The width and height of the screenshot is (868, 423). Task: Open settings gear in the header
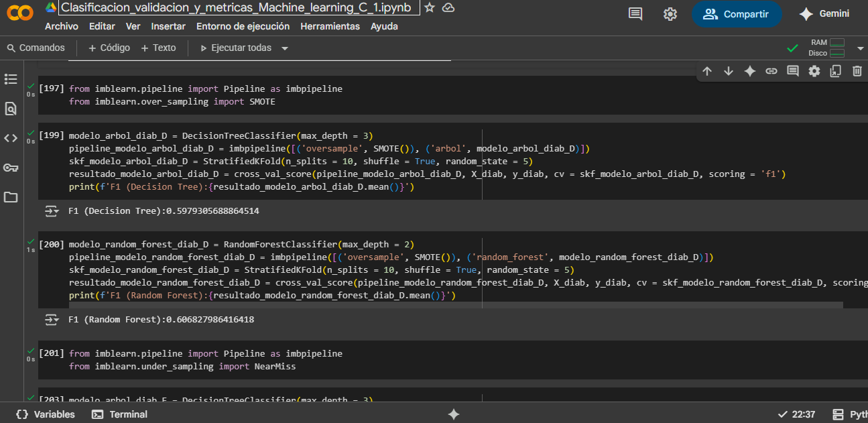[670, 14]
